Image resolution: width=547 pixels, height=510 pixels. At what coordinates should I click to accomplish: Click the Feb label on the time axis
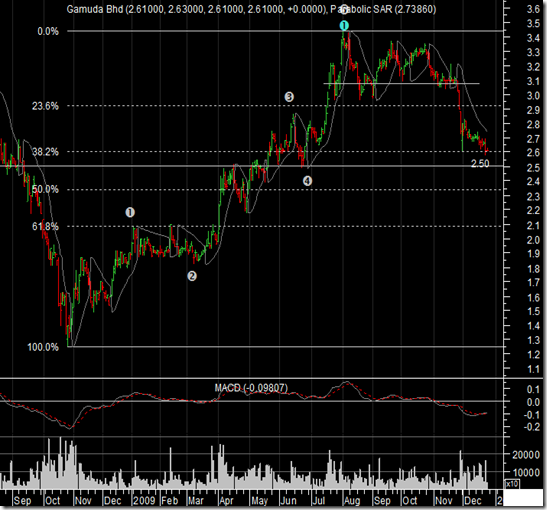170,501
